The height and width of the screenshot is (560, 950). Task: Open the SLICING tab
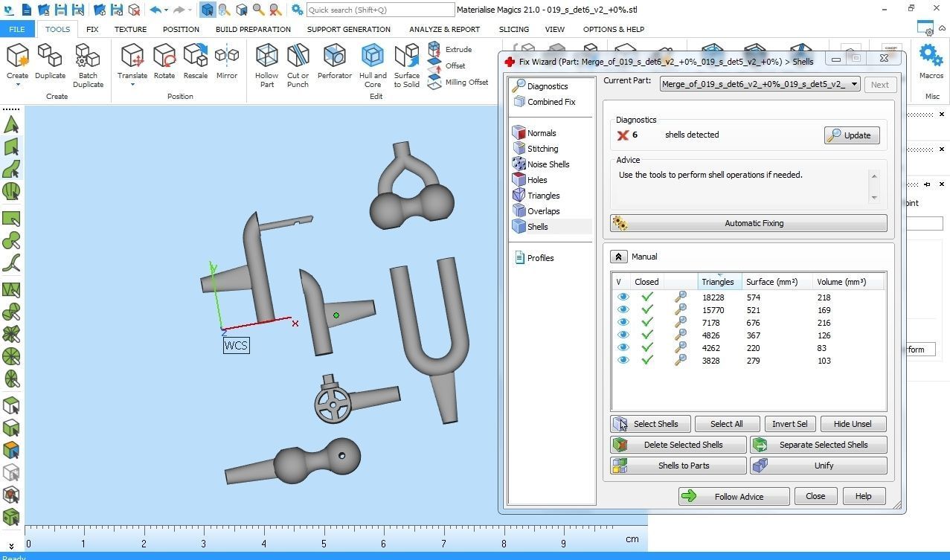[514, 29]
